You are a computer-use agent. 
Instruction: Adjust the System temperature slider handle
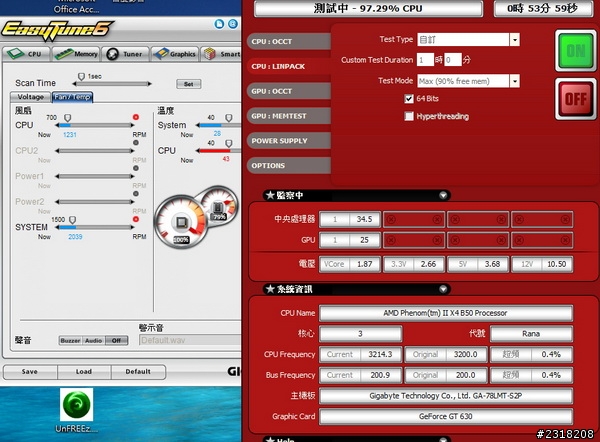point(228,118)
